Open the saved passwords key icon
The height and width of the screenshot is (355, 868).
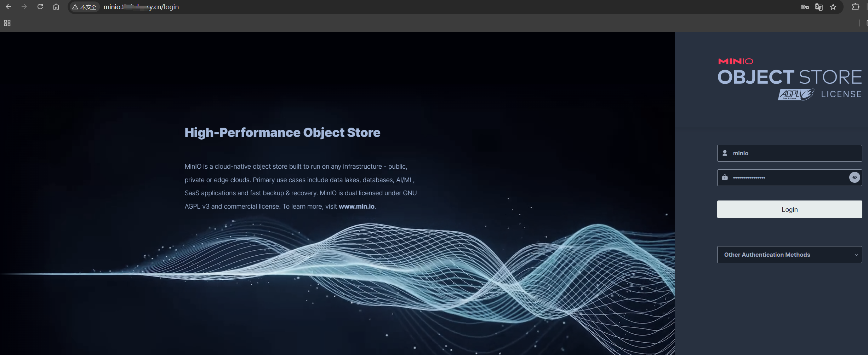(x=804, y=7)
